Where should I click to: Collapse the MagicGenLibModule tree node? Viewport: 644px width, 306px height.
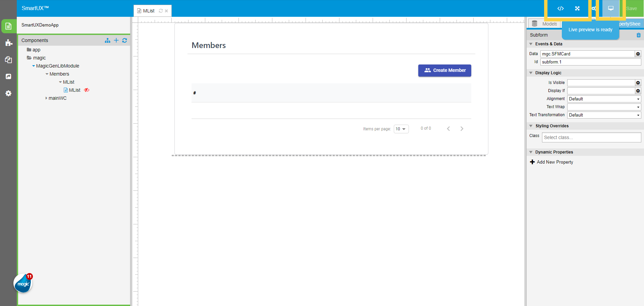[x=34, y=66]
